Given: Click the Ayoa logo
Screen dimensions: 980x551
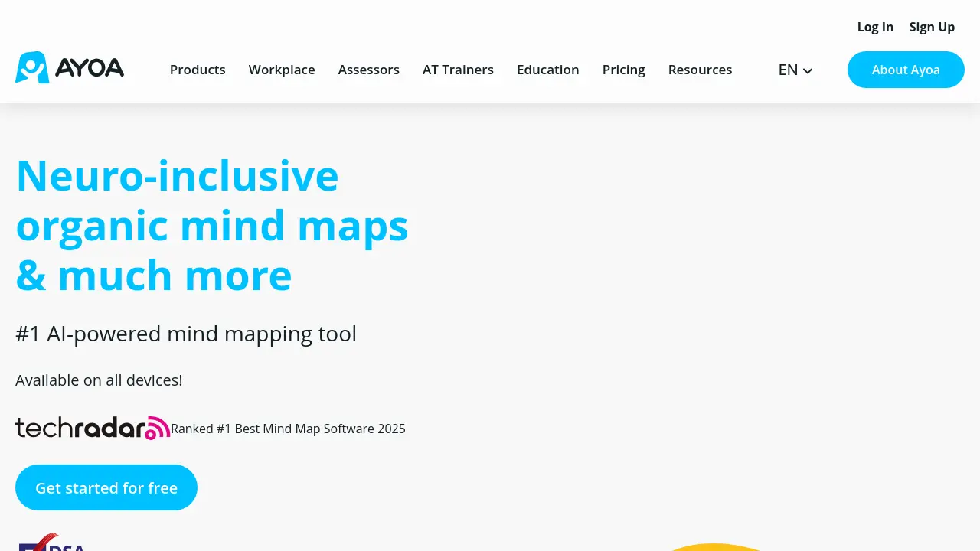Looking at the screenshot, I should click(70, 68).
